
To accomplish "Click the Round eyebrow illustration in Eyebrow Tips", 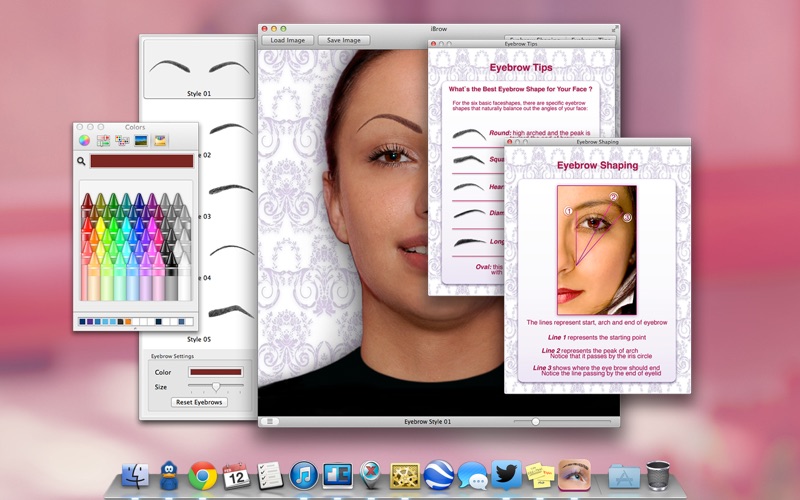I will coord(469,135).
